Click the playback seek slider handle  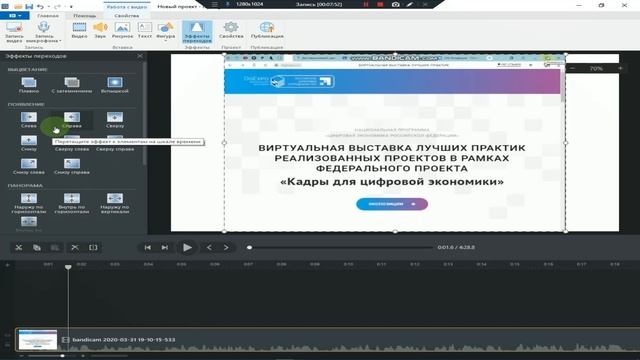[249, 247]
